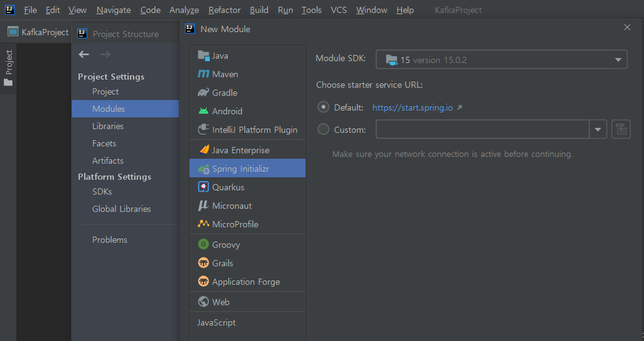Screen dimensions: 644x341
Task: Click the Project tool window folder icon
Action: [8, 83]
